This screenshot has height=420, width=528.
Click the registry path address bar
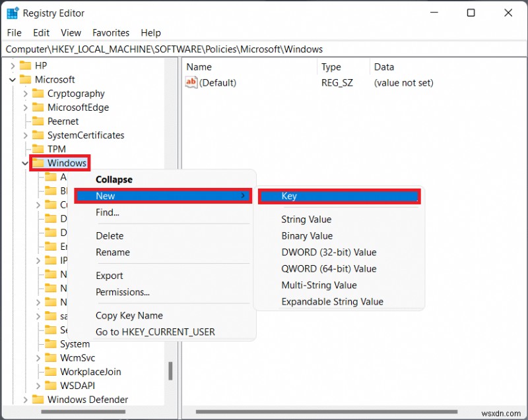click(264, 49)
